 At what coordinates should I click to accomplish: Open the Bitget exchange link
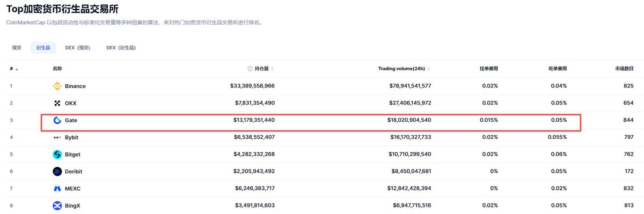(x=73, y=154)
